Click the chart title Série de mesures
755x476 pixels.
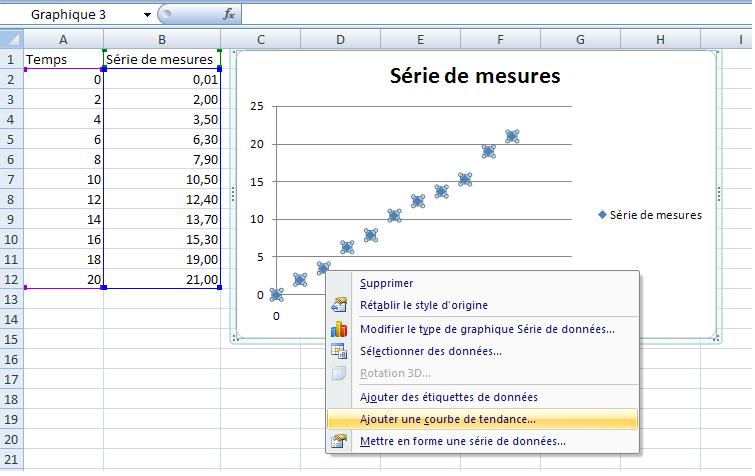point(474,77)
